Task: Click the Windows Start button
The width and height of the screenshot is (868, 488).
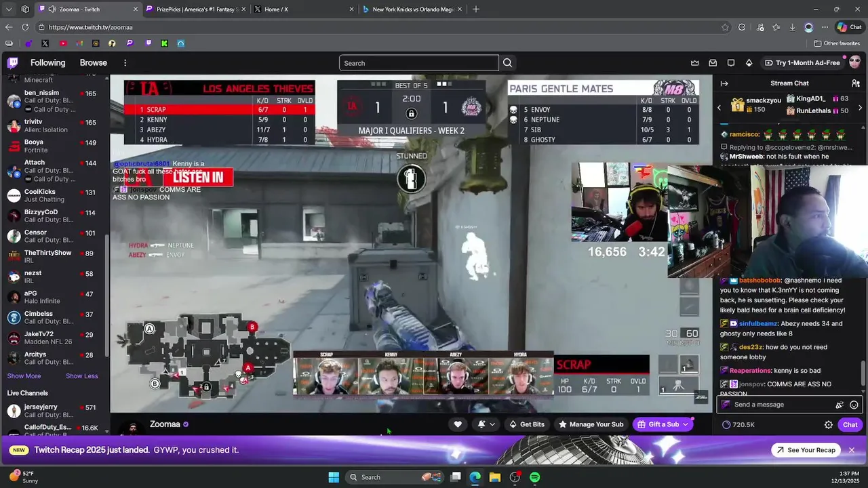Action: pos(334,477)
